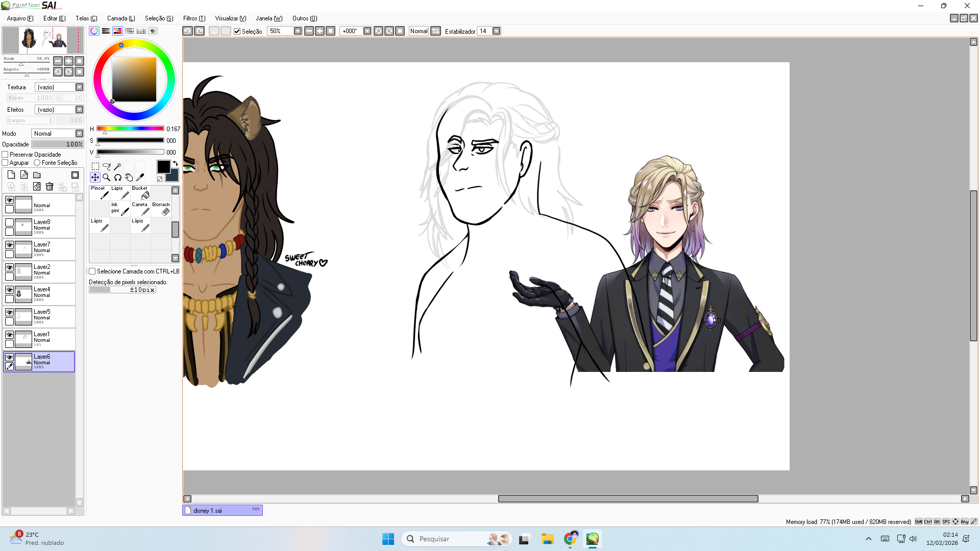Select the Fonte Seleção radio button
The height and width of the screenshot is (551, 980).
[37, 163]
